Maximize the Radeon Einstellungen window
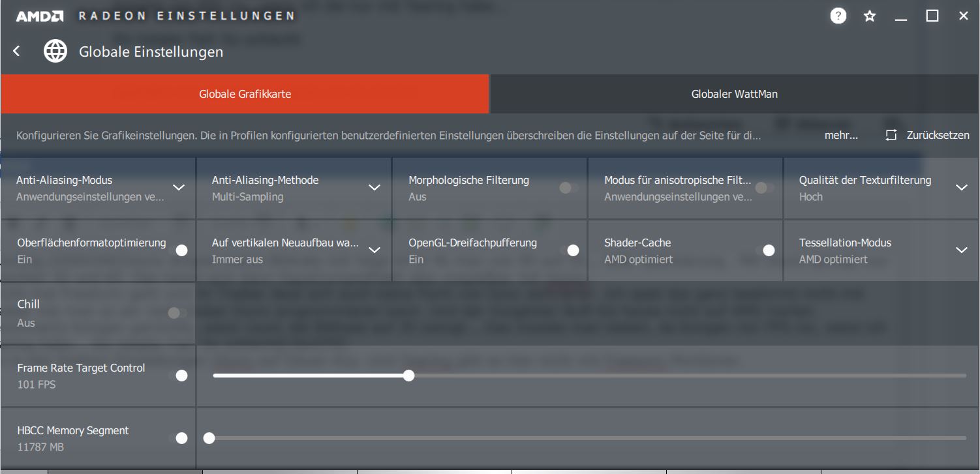The height and width of the screenshot is (474, 980). 932,16
